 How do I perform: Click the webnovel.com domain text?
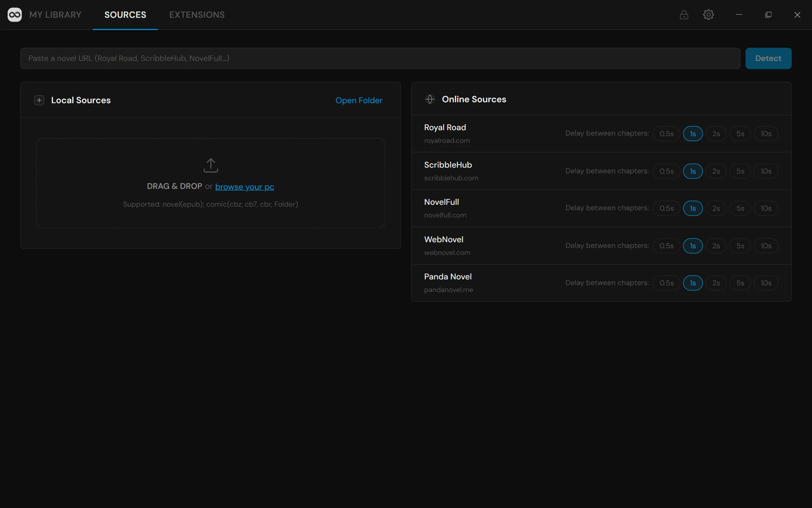click(447, 253)
